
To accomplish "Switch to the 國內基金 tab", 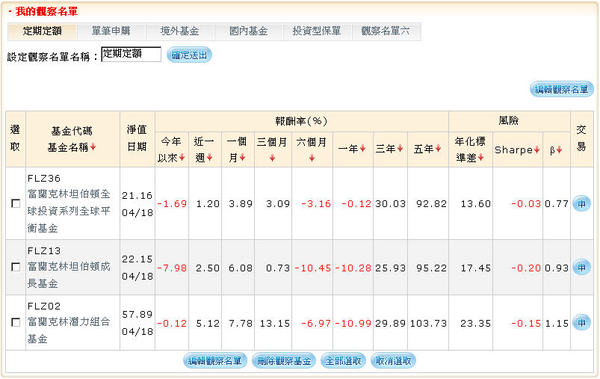I will pos(248,31).
